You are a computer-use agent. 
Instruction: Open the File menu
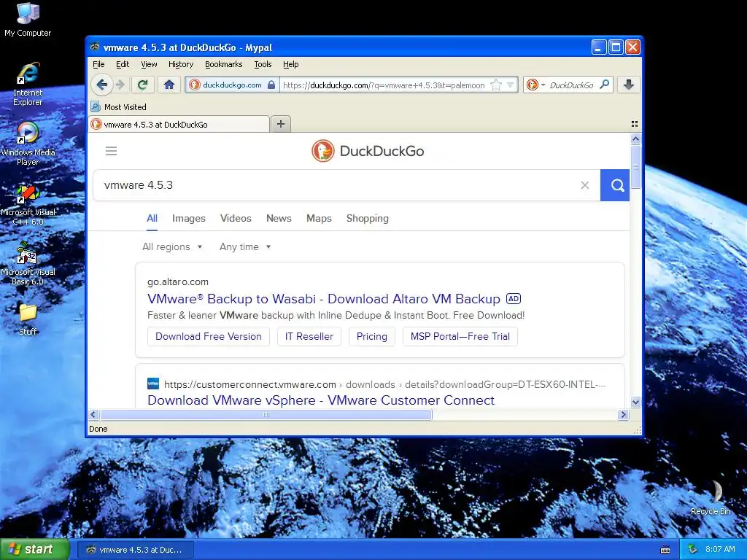[x=98, y=64]
